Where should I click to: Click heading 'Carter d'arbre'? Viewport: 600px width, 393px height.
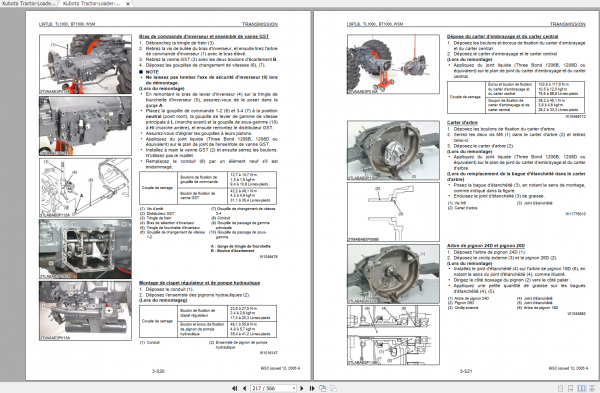click(462, 122)
